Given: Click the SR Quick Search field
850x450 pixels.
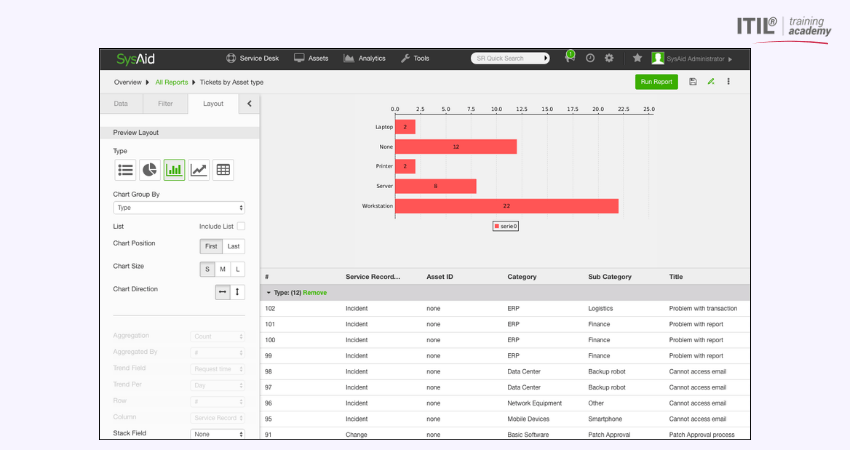Looking at the screenshot, I should (510, 58).
